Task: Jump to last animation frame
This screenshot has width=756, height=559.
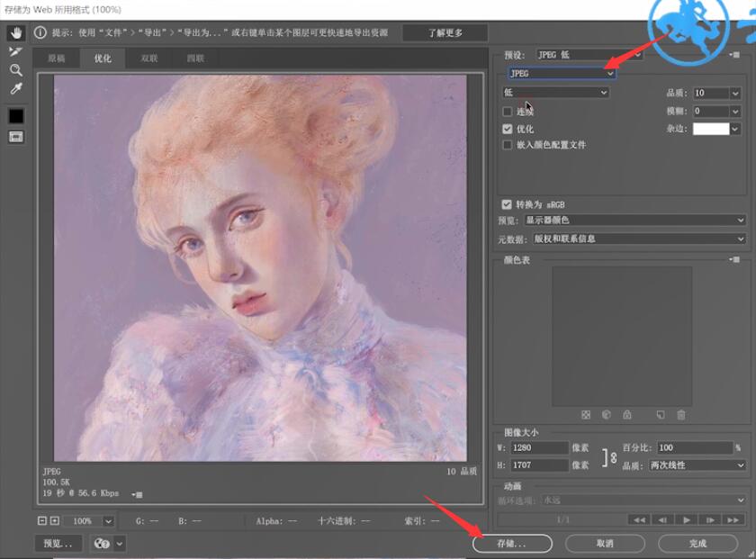Action: [x=733, y=520]
